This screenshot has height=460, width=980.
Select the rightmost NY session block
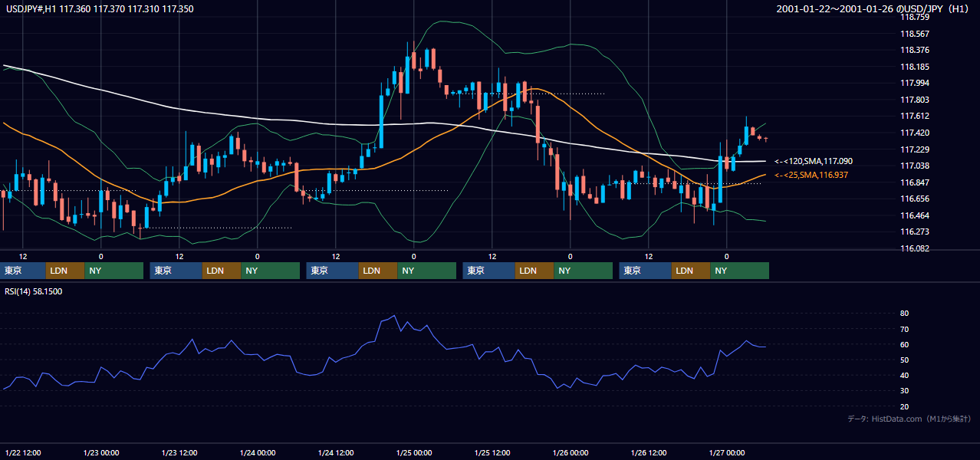(740, 271)
